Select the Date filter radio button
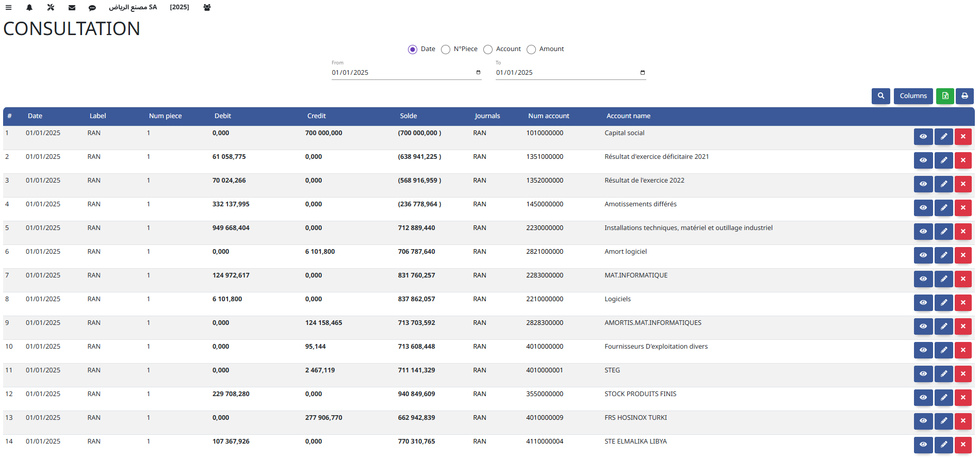Image resolution: width=980 pixels, height=458 pixels. pos(413,50)
